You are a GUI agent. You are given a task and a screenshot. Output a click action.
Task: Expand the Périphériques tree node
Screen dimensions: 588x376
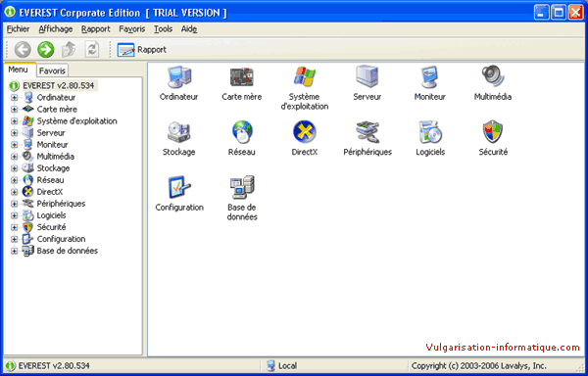tap(15, 204)
